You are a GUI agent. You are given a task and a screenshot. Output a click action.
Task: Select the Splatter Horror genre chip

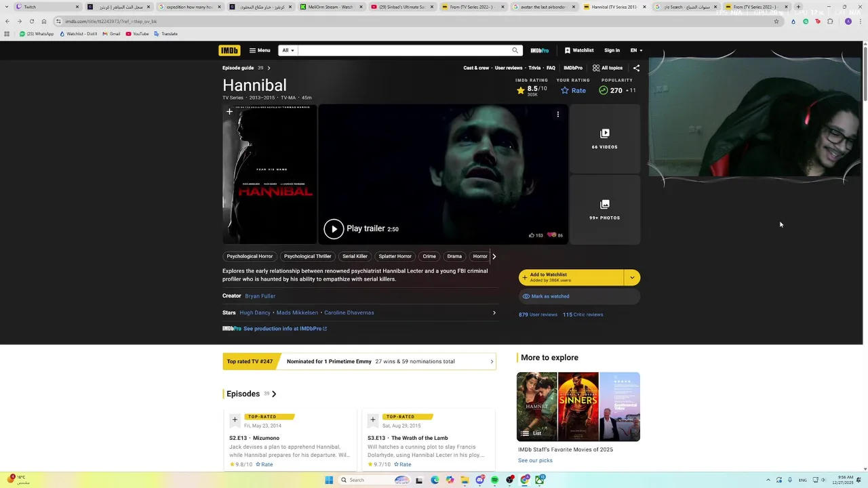(x=395, y=256)
